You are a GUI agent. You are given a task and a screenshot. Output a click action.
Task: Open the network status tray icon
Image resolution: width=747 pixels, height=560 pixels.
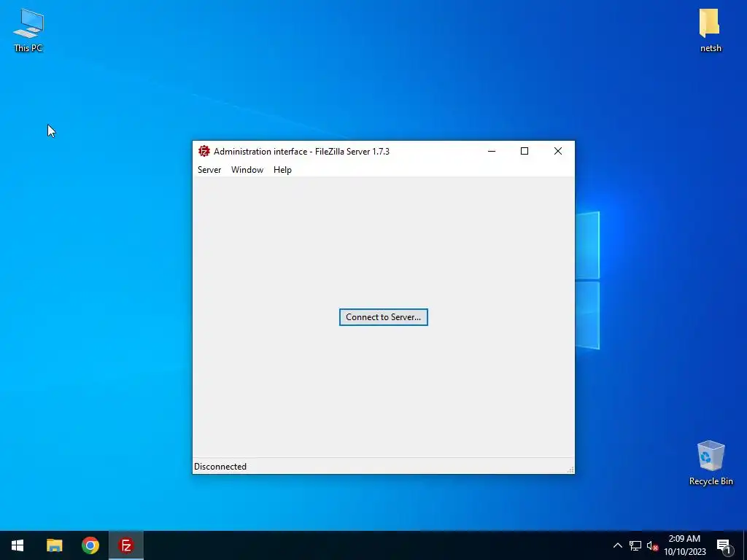click(x=635, y=545)
